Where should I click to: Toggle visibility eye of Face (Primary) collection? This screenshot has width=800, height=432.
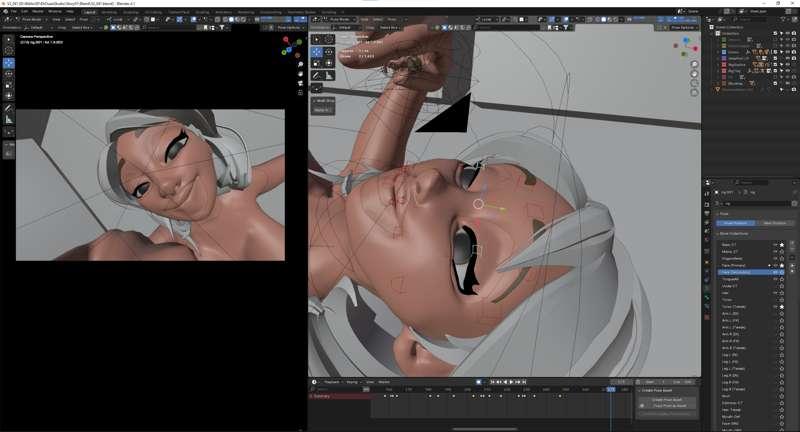775,265
